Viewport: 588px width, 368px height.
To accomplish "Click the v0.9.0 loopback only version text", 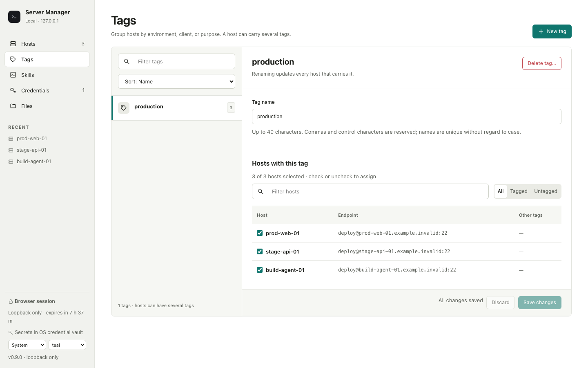I will click(33, 357).
